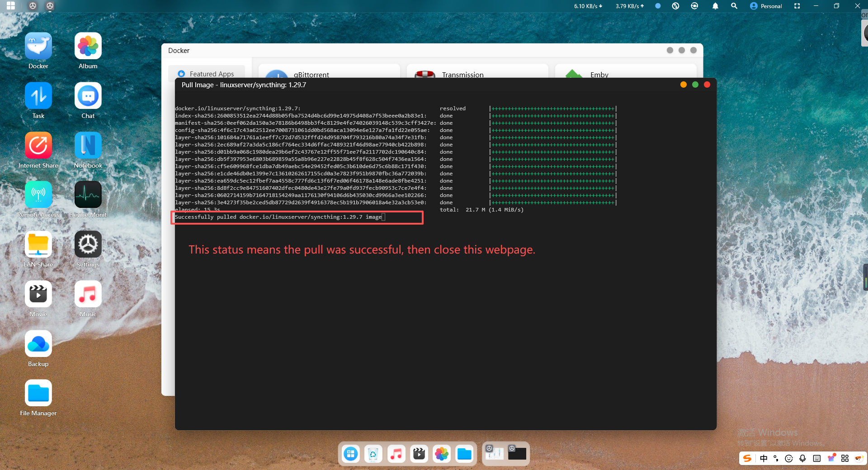Open the four-square start menu in top bar

11,6
